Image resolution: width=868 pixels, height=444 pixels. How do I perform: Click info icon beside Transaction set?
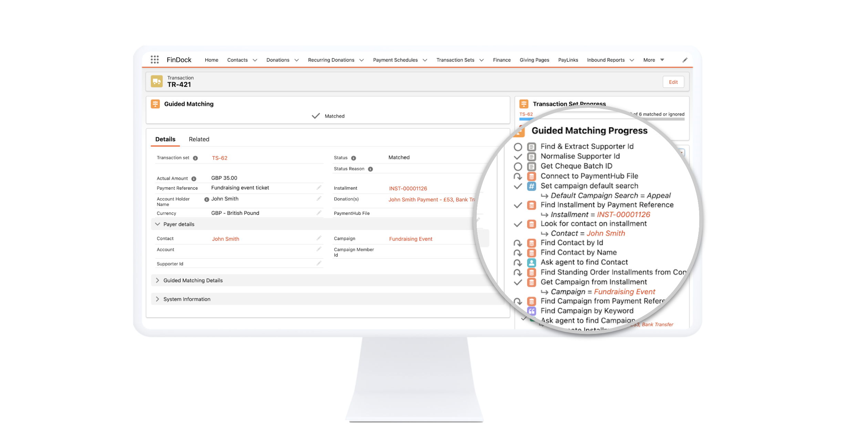tap(195, 158)
